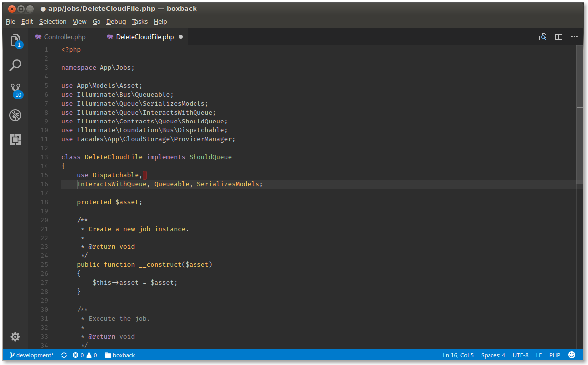The image size is (588, 365).
Task: View the errors and warnings counts
Action: pyautogui.click(x=86, y=355)
